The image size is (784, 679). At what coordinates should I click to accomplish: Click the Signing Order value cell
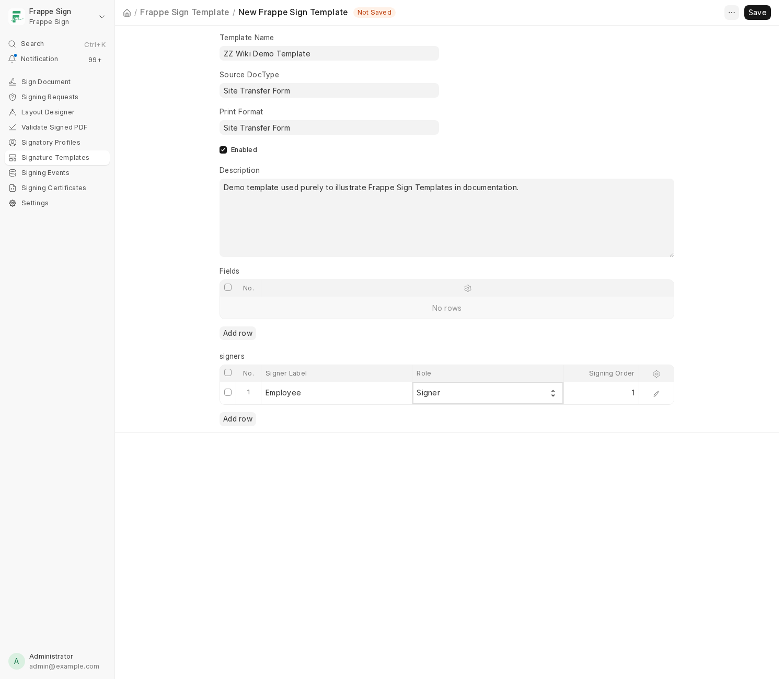click(x=601, y=393)
